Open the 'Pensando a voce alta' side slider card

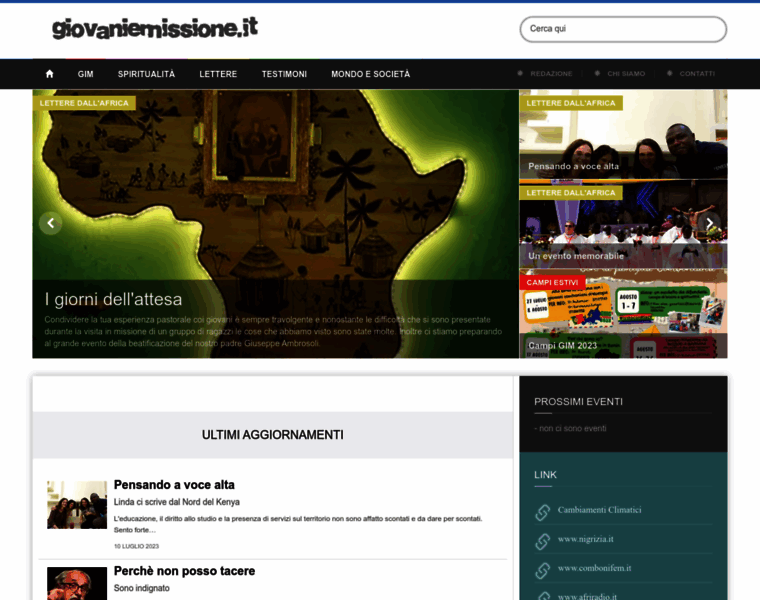[x=623, y=135]
